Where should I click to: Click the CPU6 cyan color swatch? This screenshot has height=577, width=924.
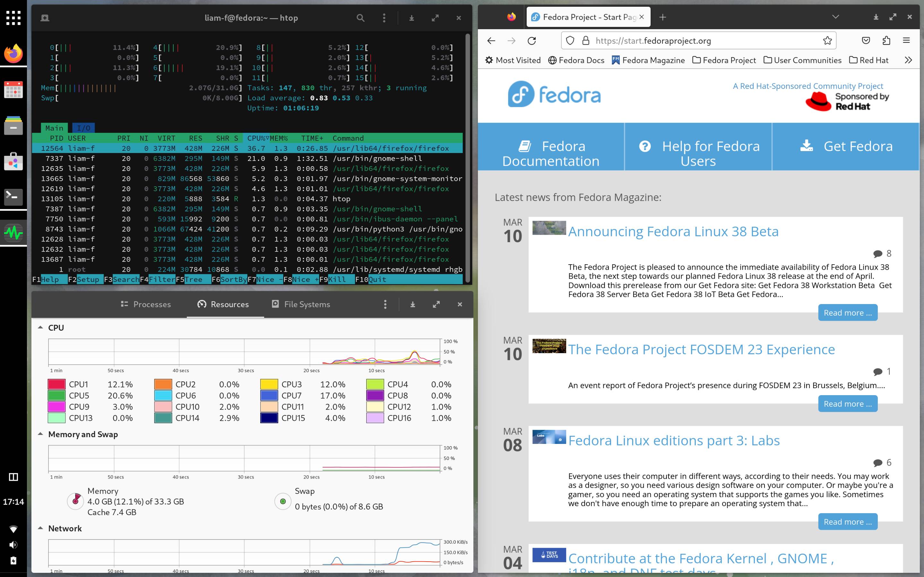(x=163, y=395)
